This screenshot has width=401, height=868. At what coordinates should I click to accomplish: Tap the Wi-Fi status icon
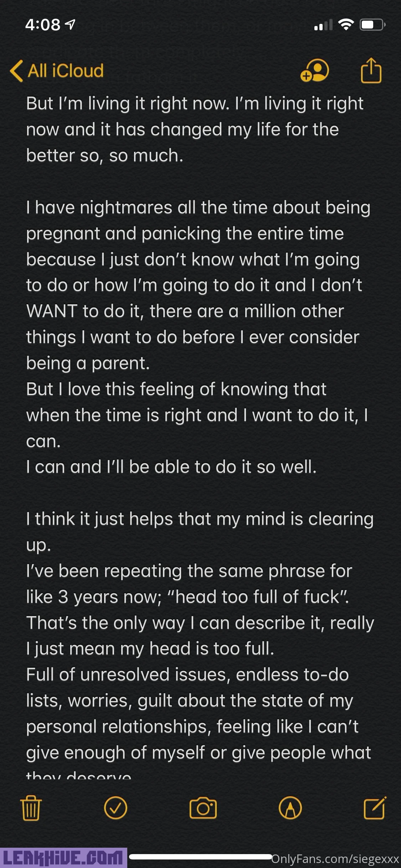345,25
